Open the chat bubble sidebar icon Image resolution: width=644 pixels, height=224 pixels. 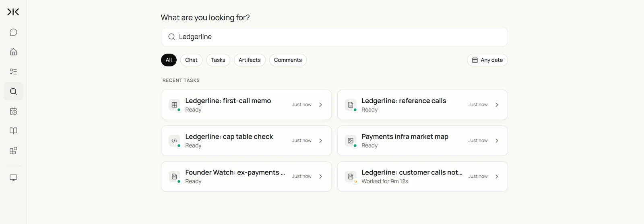(x=13, y=32)
